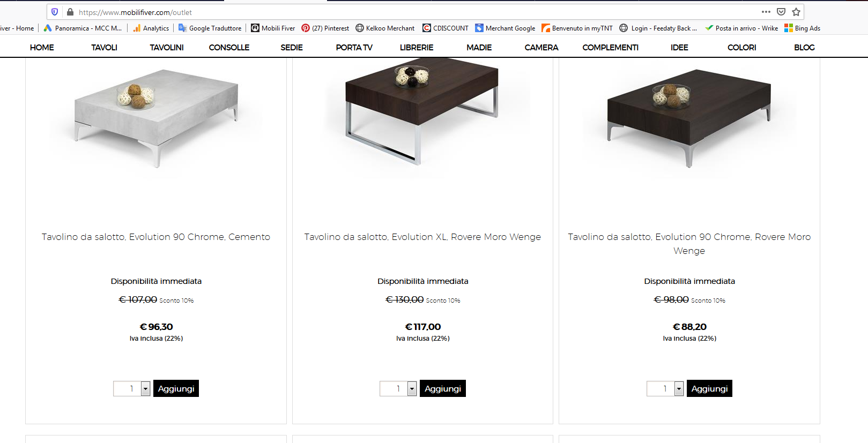Open the page actions three-dot menu

[x=766, y=12]
